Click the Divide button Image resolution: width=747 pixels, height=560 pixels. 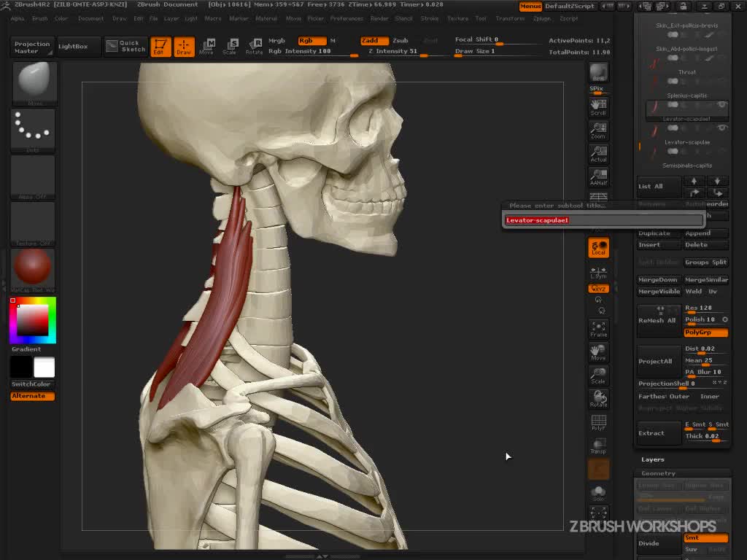pos(659,543)
